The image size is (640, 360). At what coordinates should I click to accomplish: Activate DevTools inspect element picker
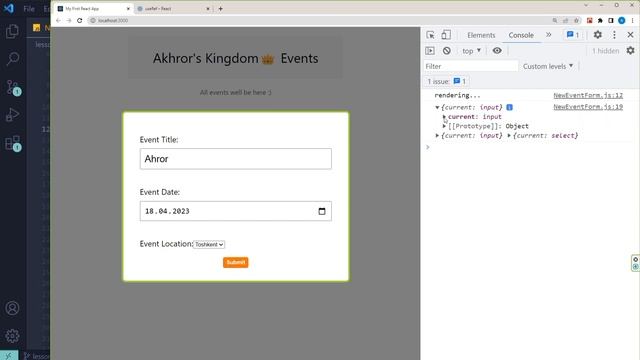pyautogui.click(x=430, y=35)
